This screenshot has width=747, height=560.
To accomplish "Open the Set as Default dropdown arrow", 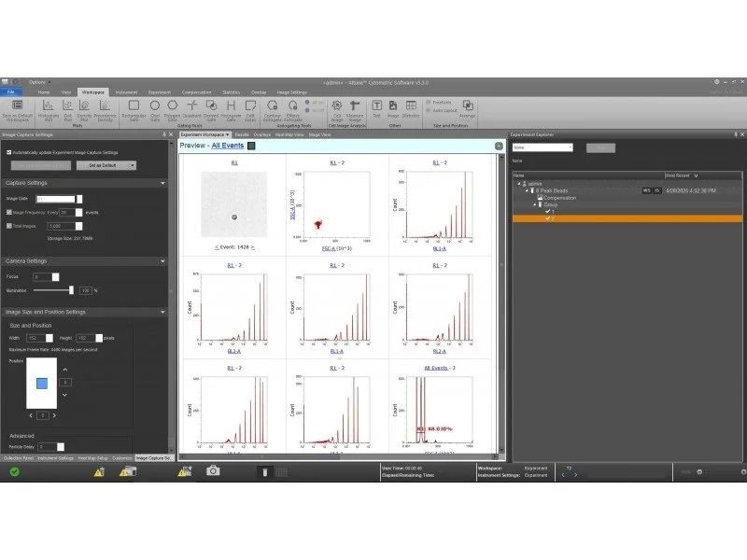I will [132, 165].
